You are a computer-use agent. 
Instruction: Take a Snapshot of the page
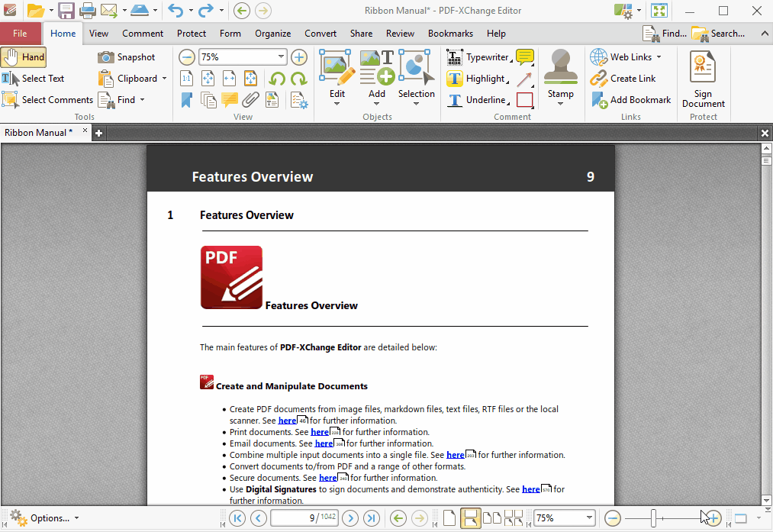(126, 57)
